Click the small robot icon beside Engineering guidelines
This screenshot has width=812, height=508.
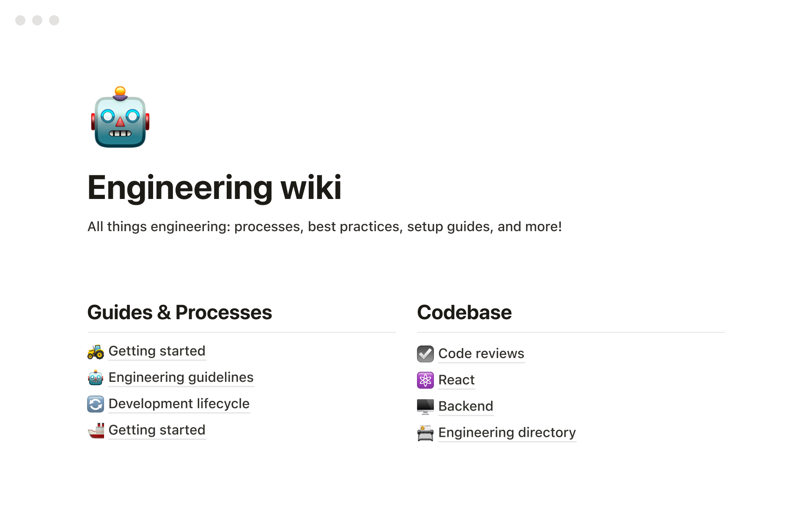coord(96,378)
